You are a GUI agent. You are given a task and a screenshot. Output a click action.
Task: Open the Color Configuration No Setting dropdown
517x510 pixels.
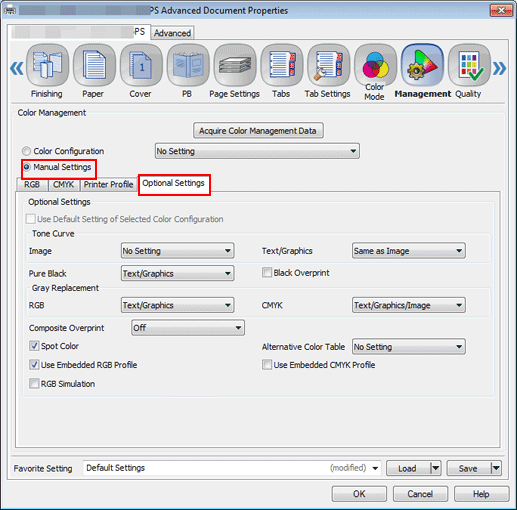point(257,151)
